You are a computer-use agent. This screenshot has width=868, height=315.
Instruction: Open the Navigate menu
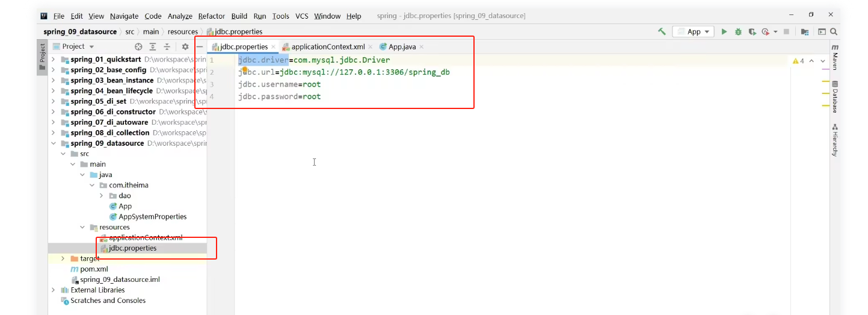pos(123,16)
